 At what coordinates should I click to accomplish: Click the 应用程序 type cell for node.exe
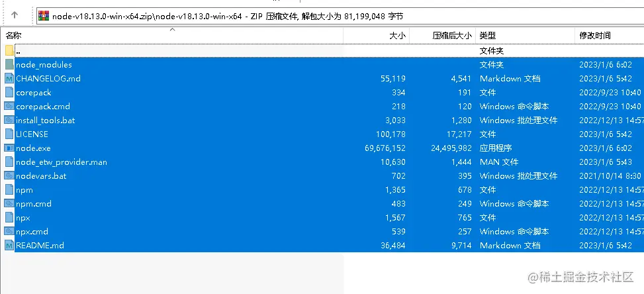click(x=496, y=148)
